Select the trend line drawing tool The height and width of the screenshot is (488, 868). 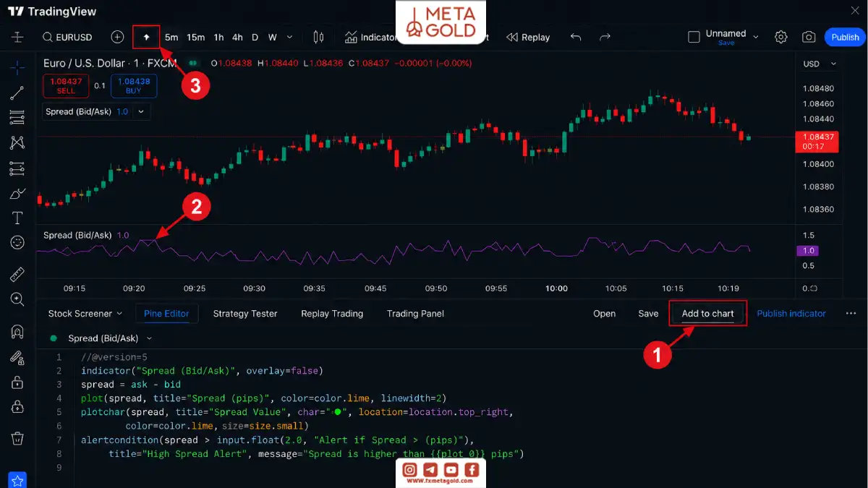click(x=17, y=93)
